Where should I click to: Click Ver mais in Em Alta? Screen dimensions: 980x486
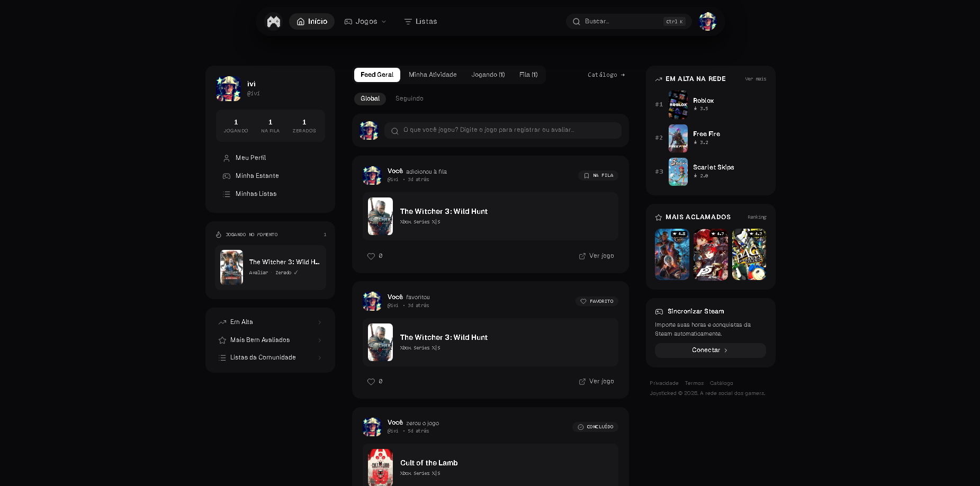(756, 79)
